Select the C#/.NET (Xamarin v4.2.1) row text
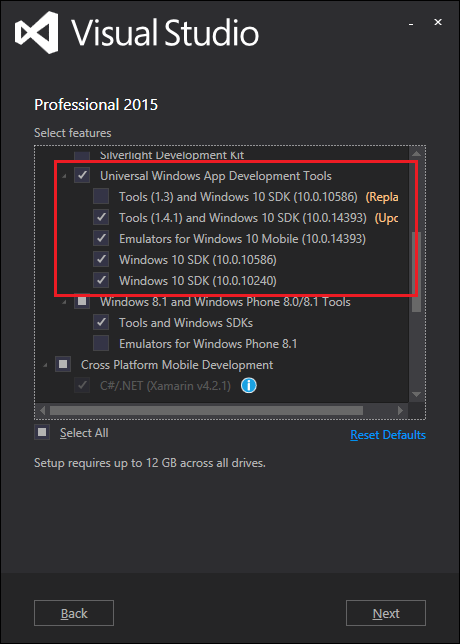 (x=166, y=386)
